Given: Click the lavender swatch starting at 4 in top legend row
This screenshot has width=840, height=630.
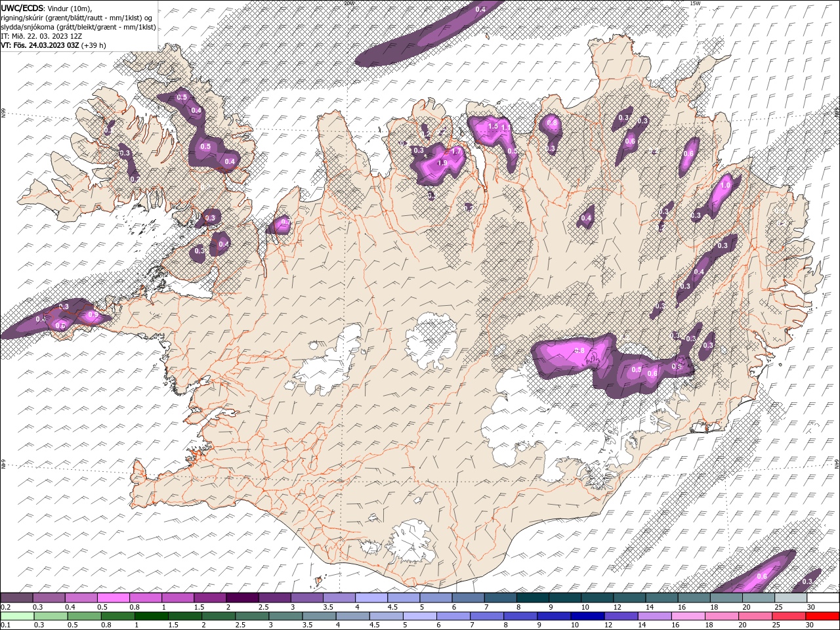Looking at the screenshot, I should 371,598.
